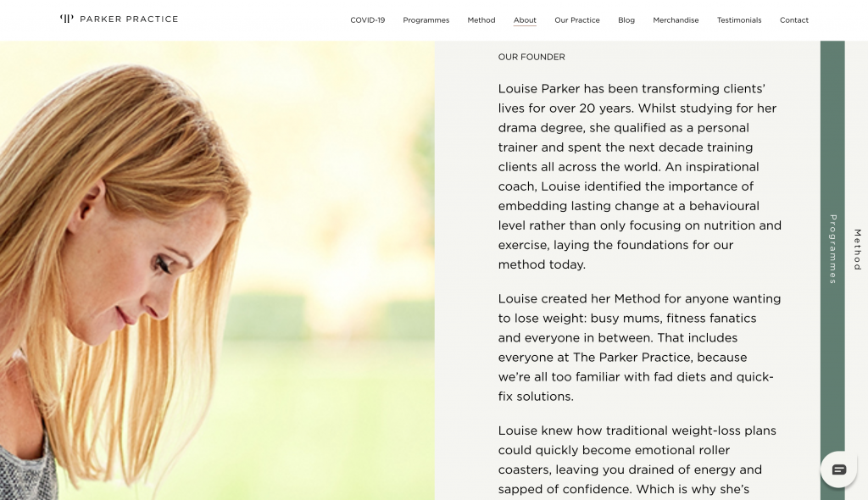The height and width of the screenshot is (500, 868).
Task: Open the COVID-19 page
Action: click(368, 20)
